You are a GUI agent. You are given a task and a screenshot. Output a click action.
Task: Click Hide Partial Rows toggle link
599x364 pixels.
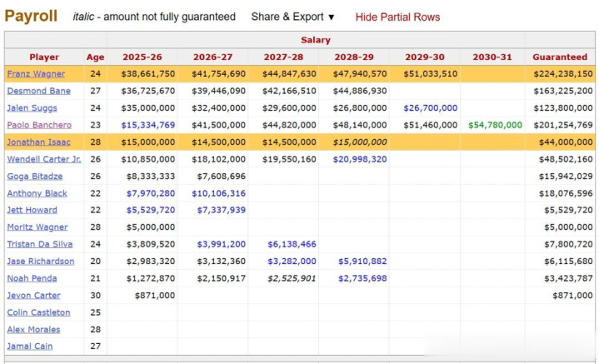pyautogui.click(x=397, y=17)
